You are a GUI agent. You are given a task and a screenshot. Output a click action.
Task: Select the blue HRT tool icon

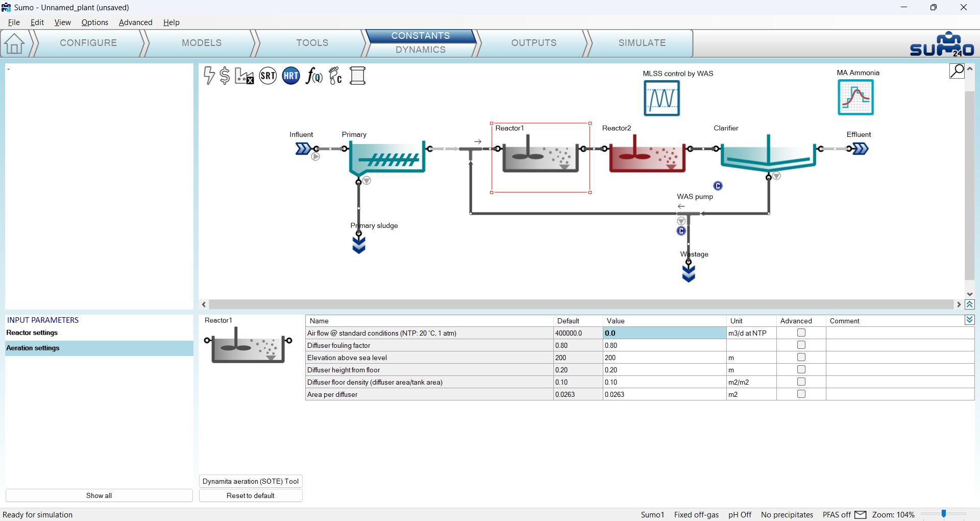(291, 76)
